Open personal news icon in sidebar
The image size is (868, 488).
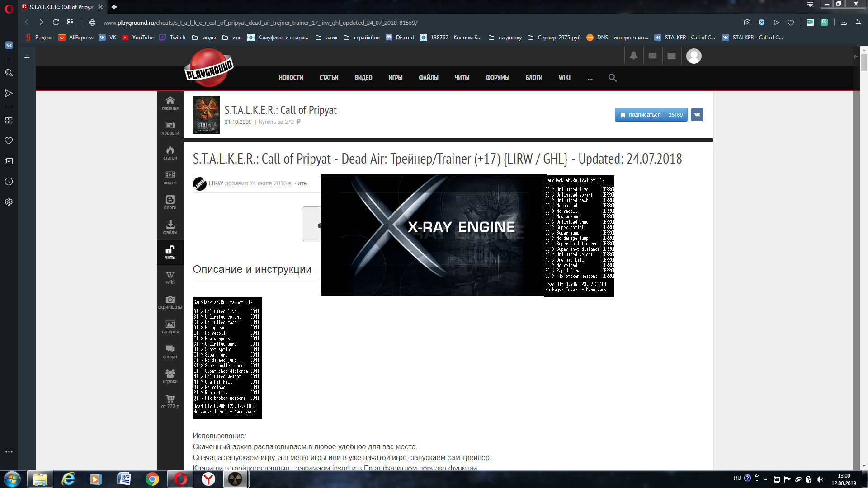(x=9, y=161)
